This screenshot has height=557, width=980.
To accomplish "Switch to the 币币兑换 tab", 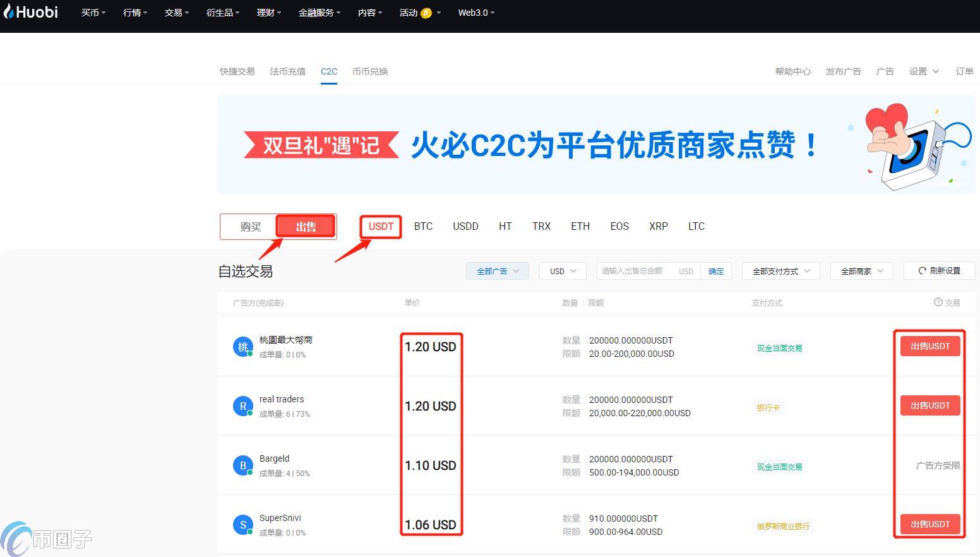I will (x=370, y=71).
